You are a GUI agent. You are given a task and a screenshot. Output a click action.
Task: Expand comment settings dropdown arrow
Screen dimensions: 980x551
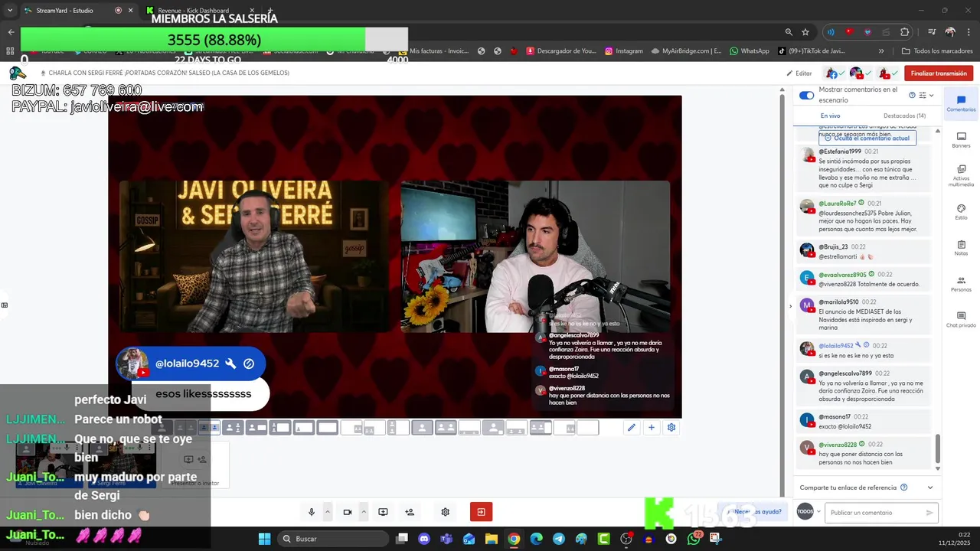coord(931,96)
